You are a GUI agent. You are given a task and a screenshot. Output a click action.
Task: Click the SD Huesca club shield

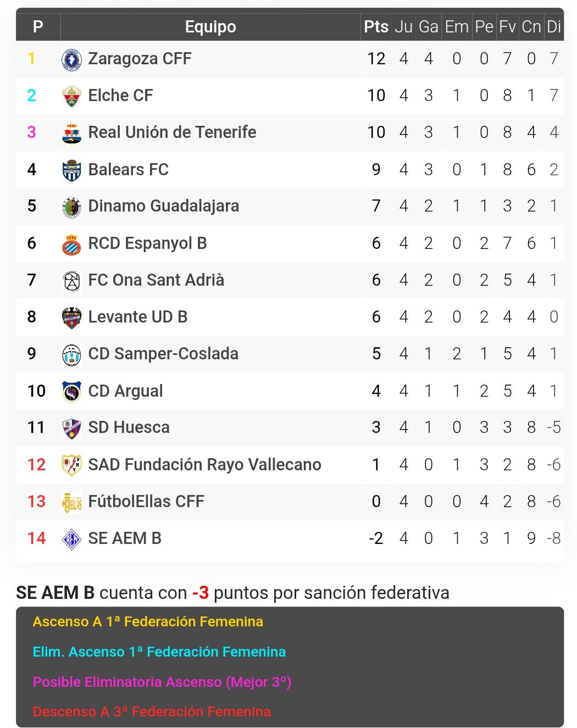71,428
